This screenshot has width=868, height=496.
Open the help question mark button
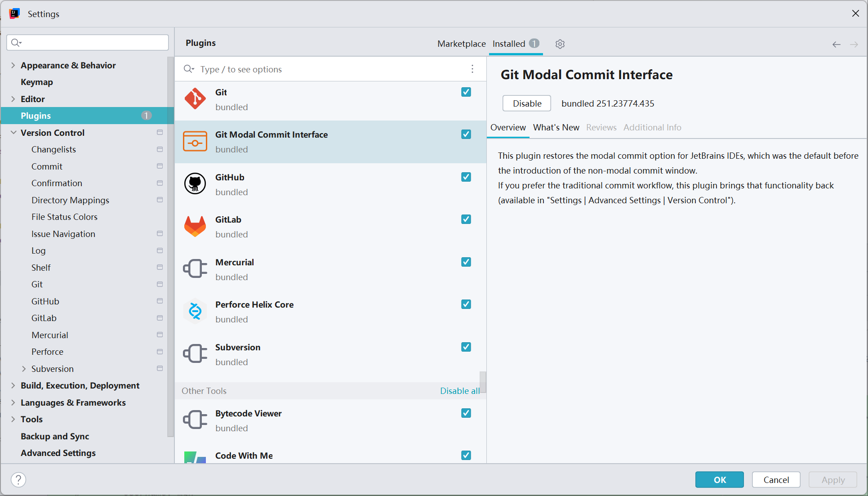(18, 479)
